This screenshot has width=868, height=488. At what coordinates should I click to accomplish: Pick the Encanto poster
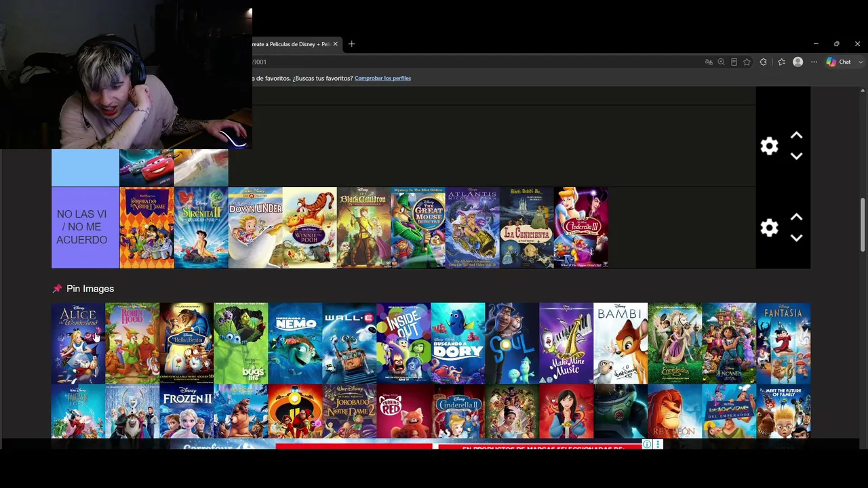[729, 343]
